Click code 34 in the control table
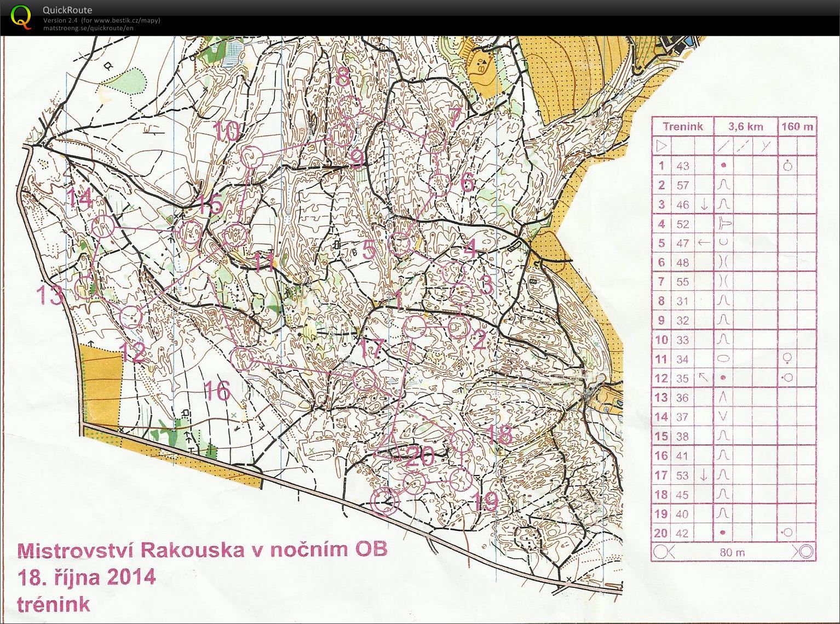The width and height of the screenshot is (840, 624). (683, 359)
